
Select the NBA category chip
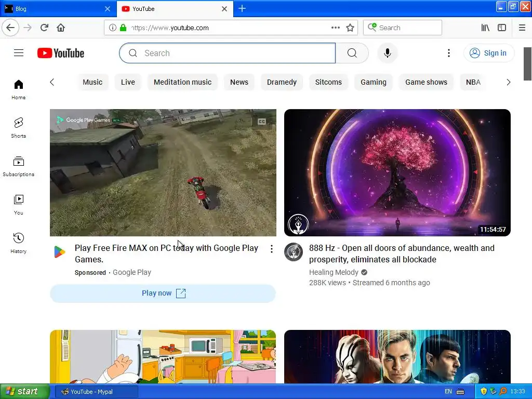(x=473, y=82)
